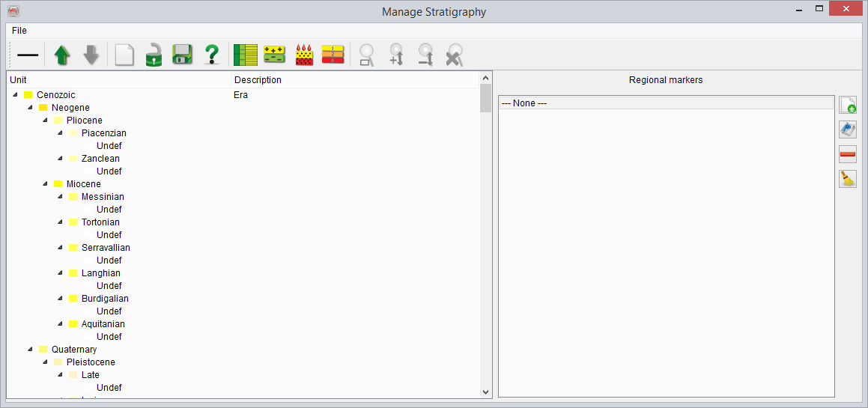Click the broom clear markers icon
Image resolution: width=868 pixels, height=408 pixels.
pyautogui.click(x=847, y=179)
